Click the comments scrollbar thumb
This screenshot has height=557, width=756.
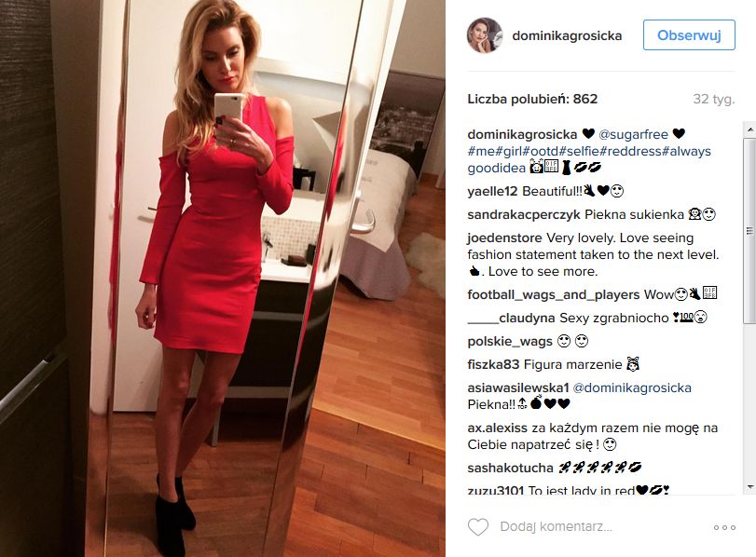click(749, 231)
